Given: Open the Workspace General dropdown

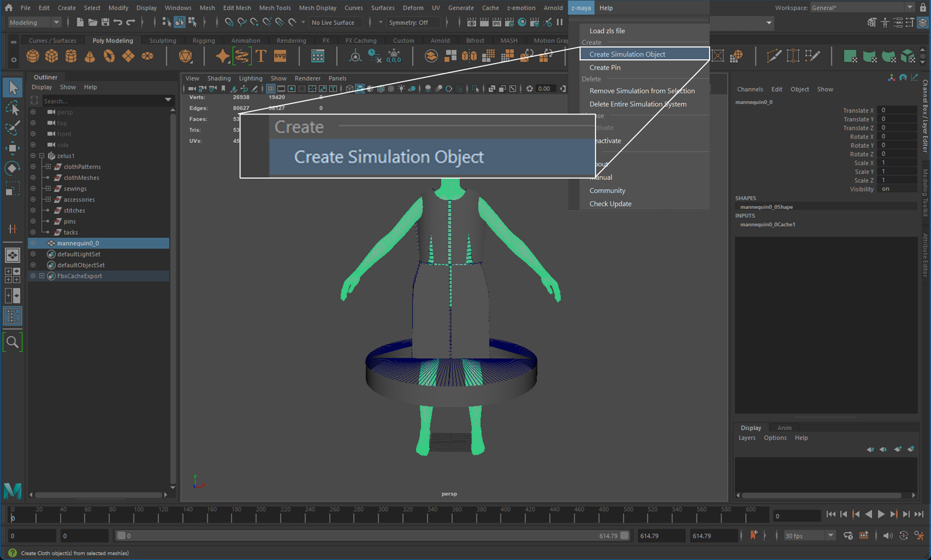Looking at the screenshot, I should point(862,8).
